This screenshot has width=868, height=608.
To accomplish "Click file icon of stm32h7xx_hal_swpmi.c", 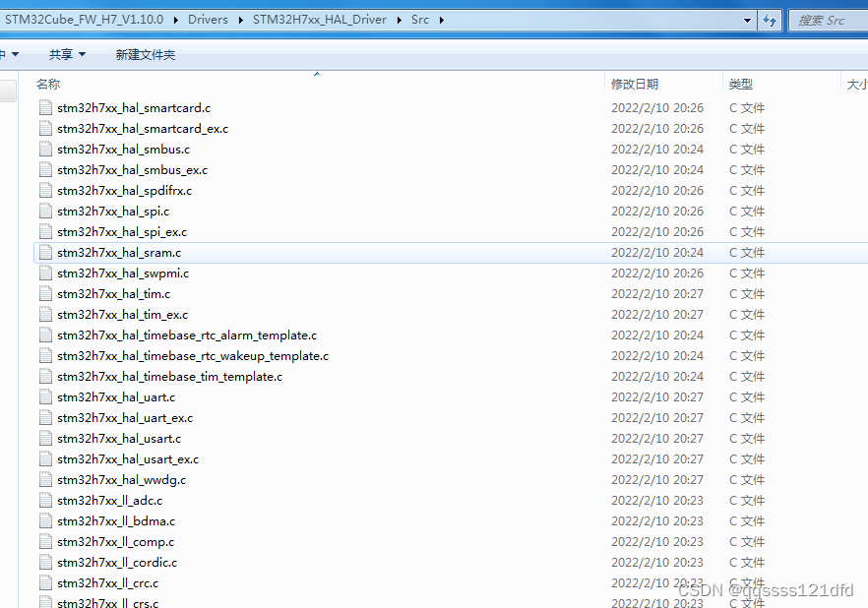I will pos(46,273).
